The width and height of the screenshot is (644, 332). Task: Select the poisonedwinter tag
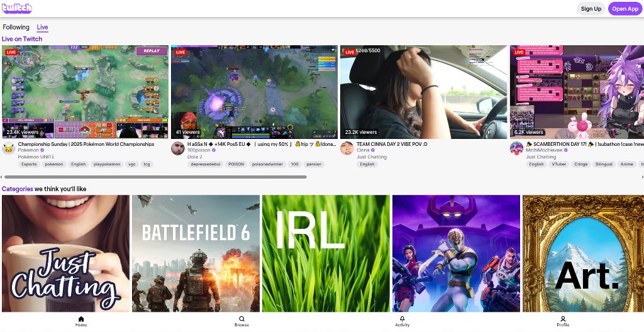[x=267, y=164]
